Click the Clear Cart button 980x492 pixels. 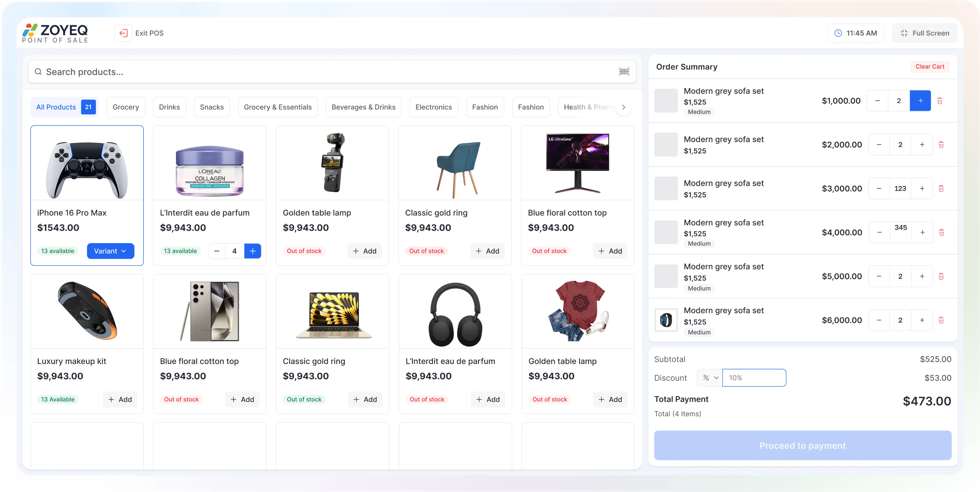[x=930, y=67]
